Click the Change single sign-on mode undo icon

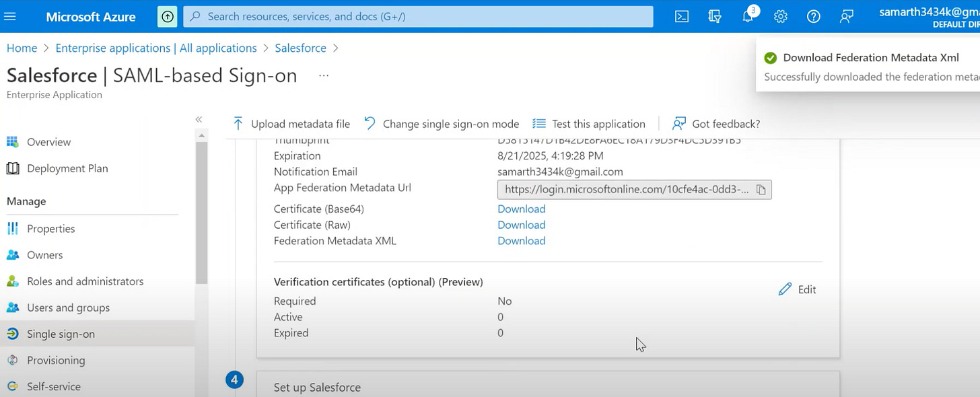pos(370,123)
